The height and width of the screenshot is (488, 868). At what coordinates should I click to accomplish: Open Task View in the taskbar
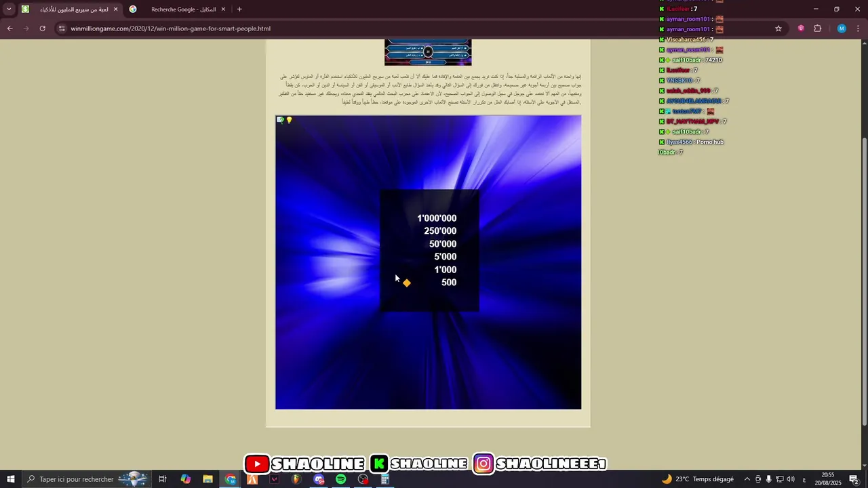163,479
